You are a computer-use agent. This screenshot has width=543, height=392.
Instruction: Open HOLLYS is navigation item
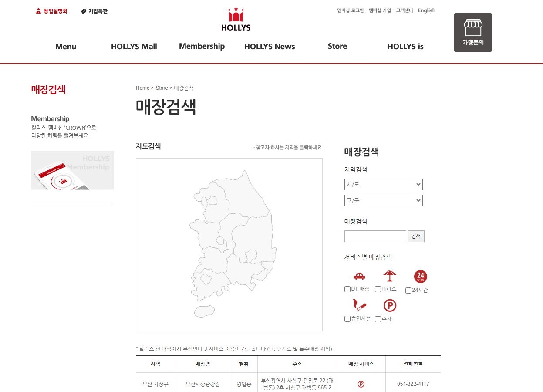405,47
